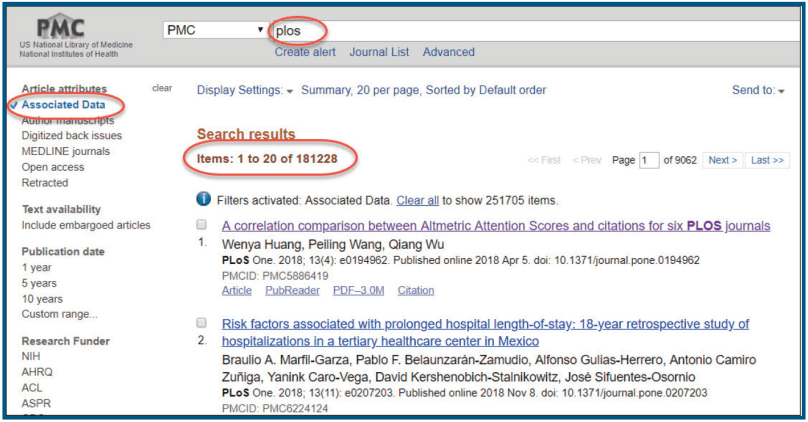Filter publication date to 5 years
This screenshot has width=808, height=422.
click(38, 283)
